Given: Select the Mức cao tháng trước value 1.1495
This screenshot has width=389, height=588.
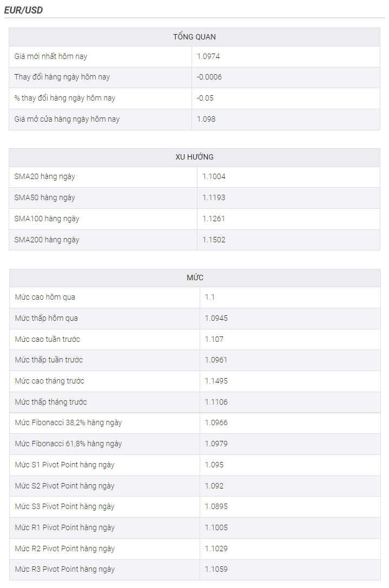Looking at the screenshot, I should pyautogui.click(x=216, y=381).
